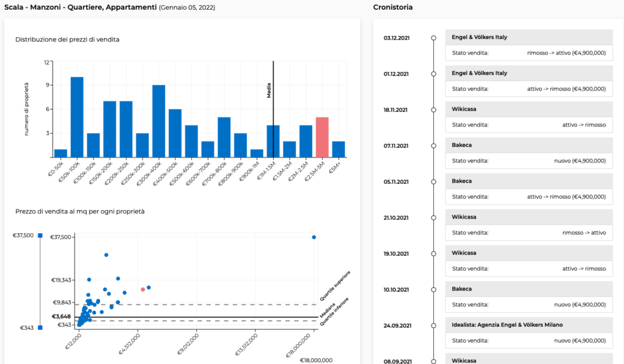Select the pink highlighted scatter point
Image resolution: width=624 pixels, height=364 pixels.
(x=143, y=289)
